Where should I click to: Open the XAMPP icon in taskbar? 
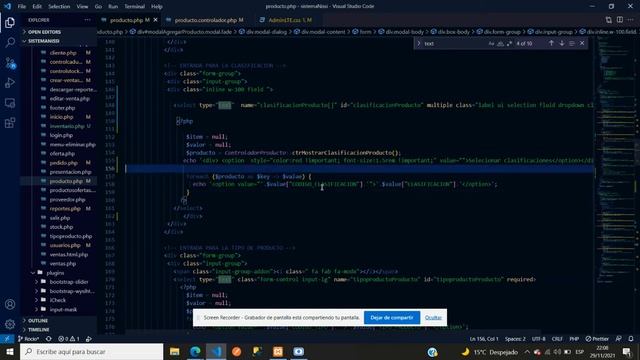[x=278, y=351]
